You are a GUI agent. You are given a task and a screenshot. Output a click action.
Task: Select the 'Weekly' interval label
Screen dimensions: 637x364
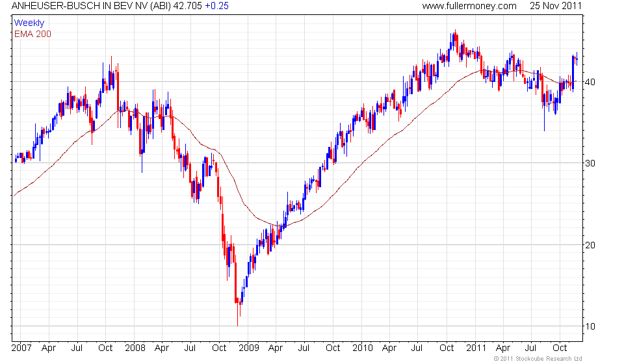point(29,23)
